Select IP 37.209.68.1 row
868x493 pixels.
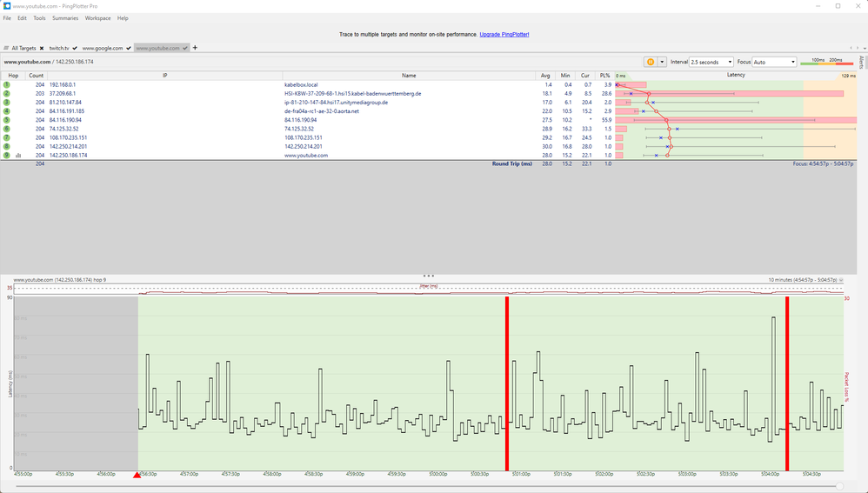click(x=63, y=94)
